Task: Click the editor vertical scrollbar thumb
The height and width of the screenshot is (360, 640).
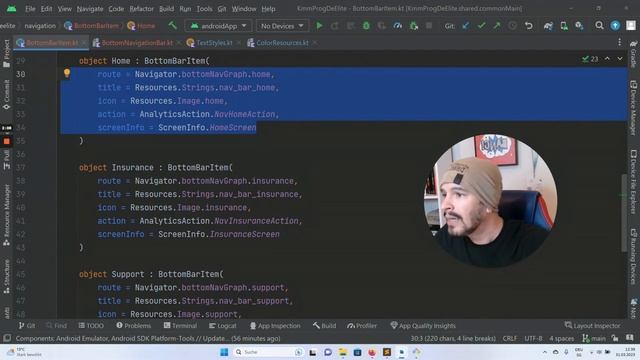Action: click(x=623, y=213)
